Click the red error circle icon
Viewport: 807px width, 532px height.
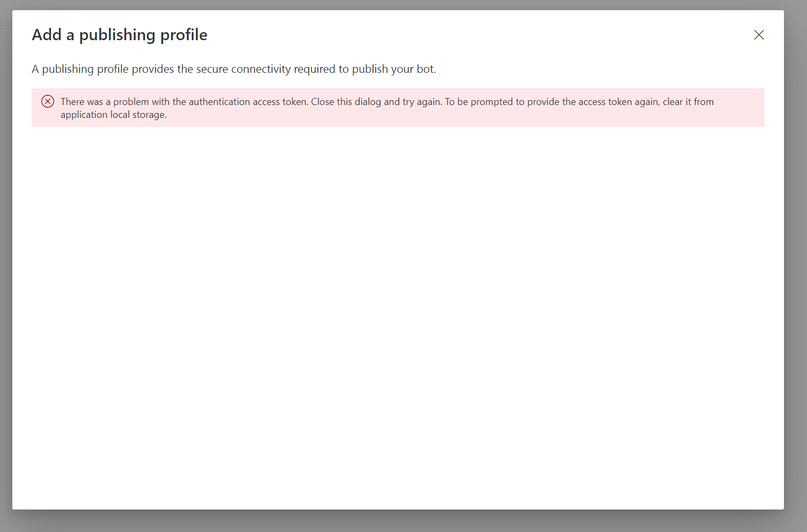click(48, 101)
